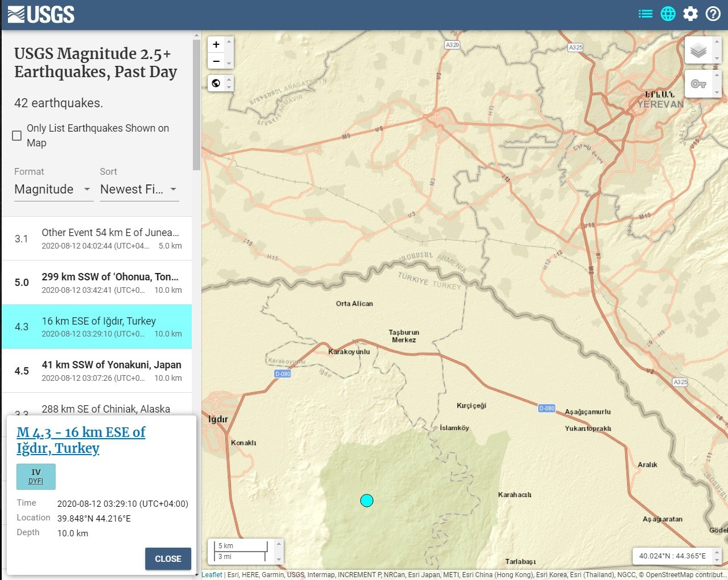
Task: Click the cyan earthquake marker on map
Action: tap(367, 501)
